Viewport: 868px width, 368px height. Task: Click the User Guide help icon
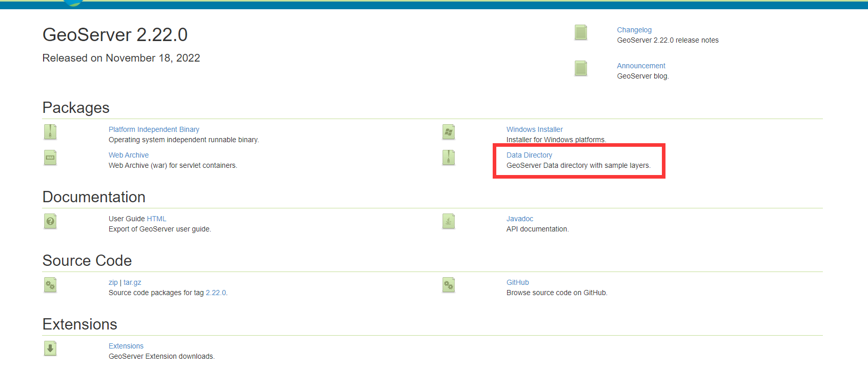point(50,221)
